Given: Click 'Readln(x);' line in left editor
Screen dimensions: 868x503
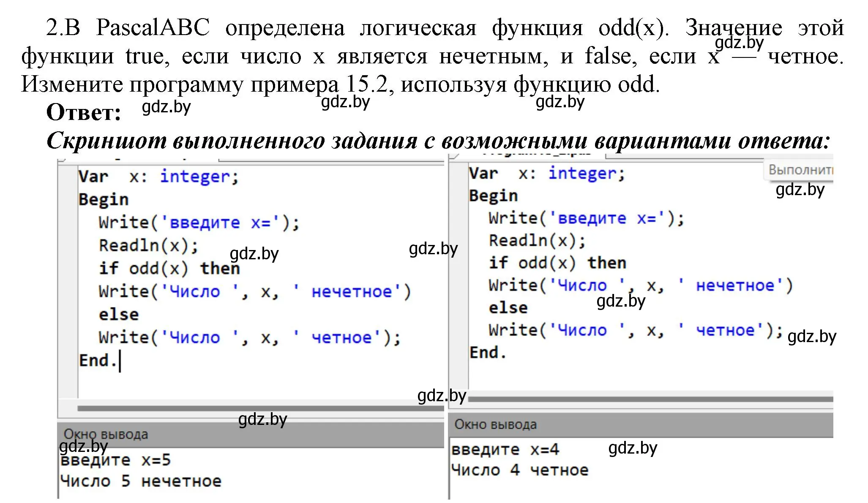Looking at the screenshot, I should coord(148,245).
